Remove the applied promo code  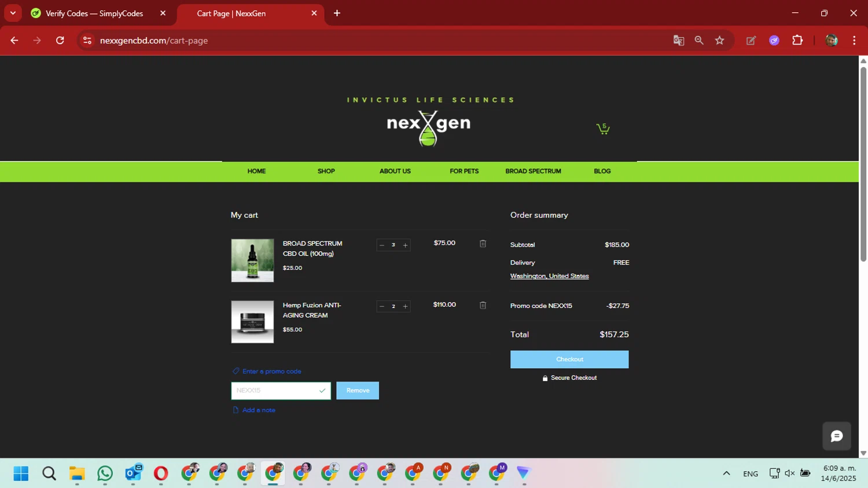point(358,391)
